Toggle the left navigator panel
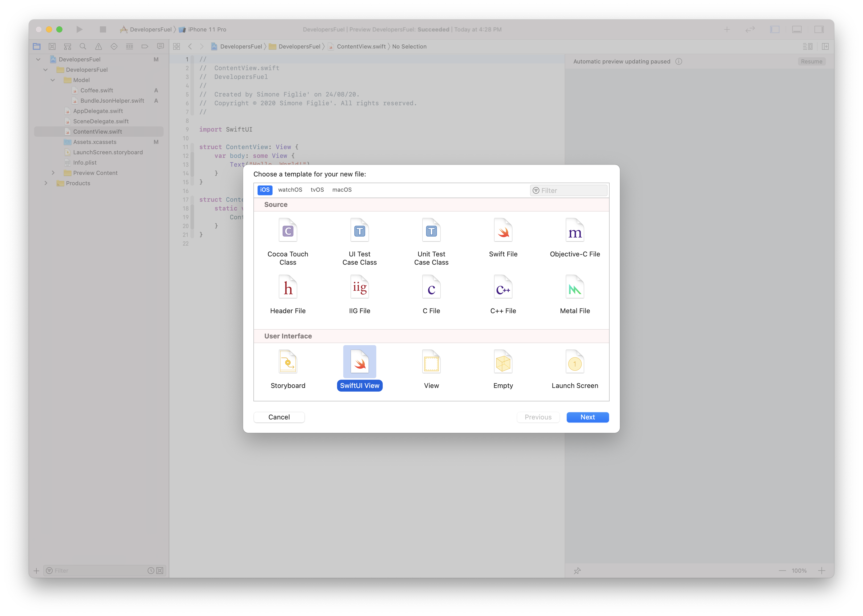The height and width of the screenshot is (616, 863). 774,29
